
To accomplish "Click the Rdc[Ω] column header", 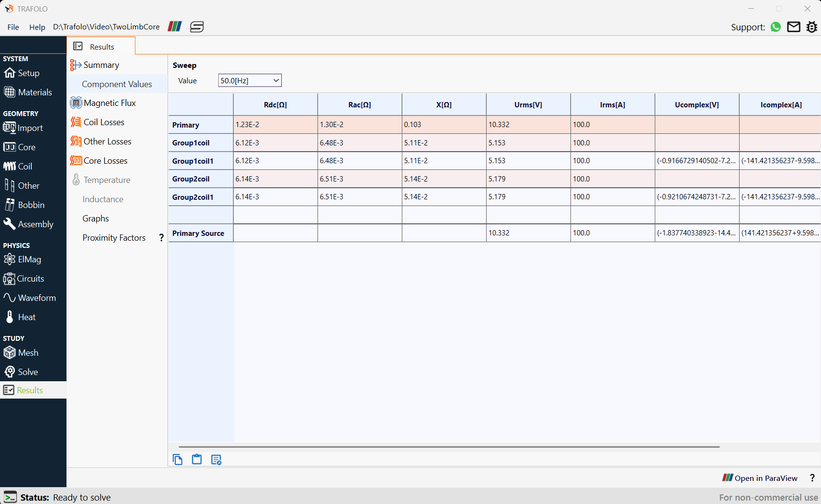I will (x=276, y=104).
